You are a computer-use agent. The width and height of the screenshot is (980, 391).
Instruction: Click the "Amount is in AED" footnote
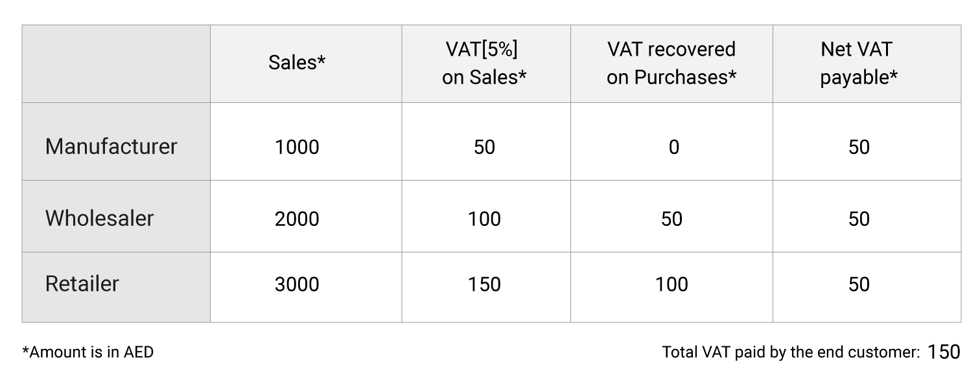(88, 352)
